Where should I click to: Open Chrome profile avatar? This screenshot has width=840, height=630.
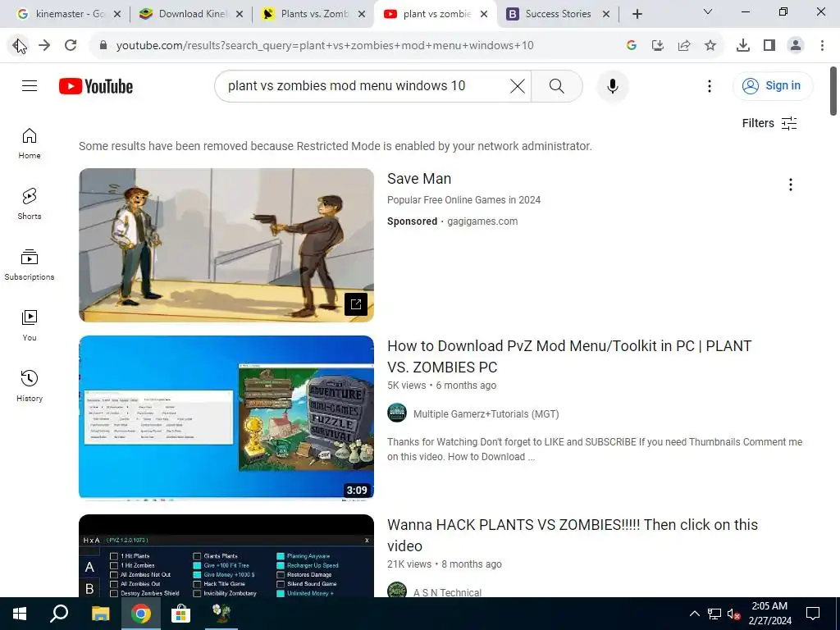click(x=796, y=46)
